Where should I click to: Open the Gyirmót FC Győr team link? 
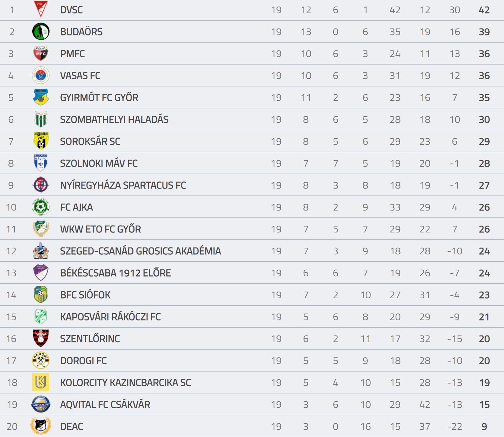click(x=99, y=97)
